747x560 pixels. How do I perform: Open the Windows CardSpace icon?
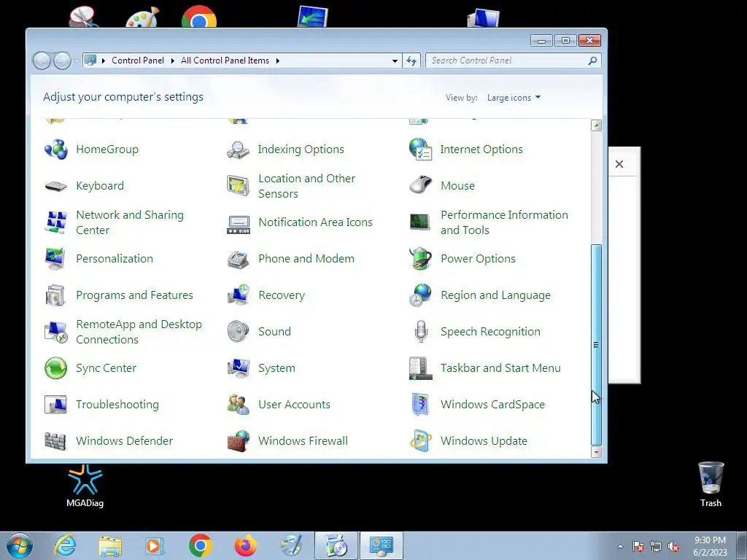(421, 405)
